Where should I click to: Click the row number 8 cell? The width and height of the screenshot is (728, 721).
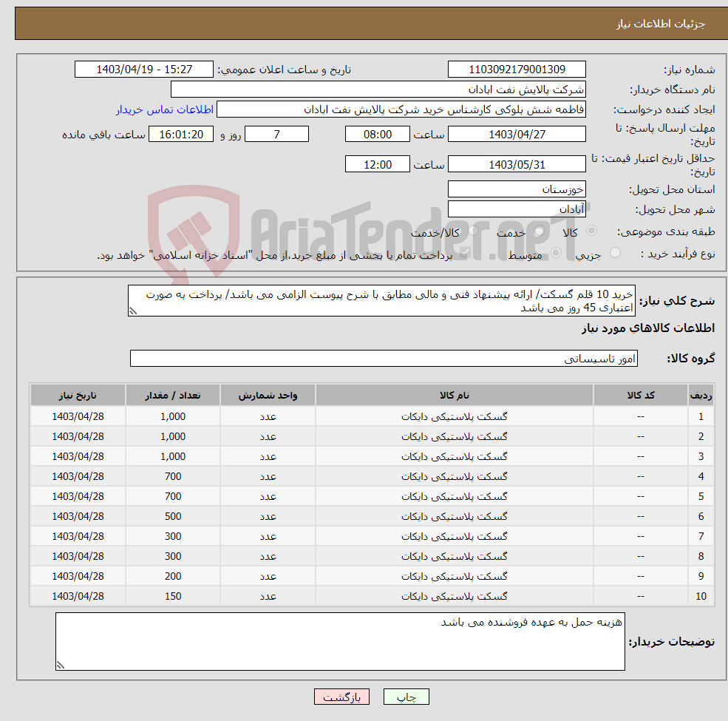point(701,557)
